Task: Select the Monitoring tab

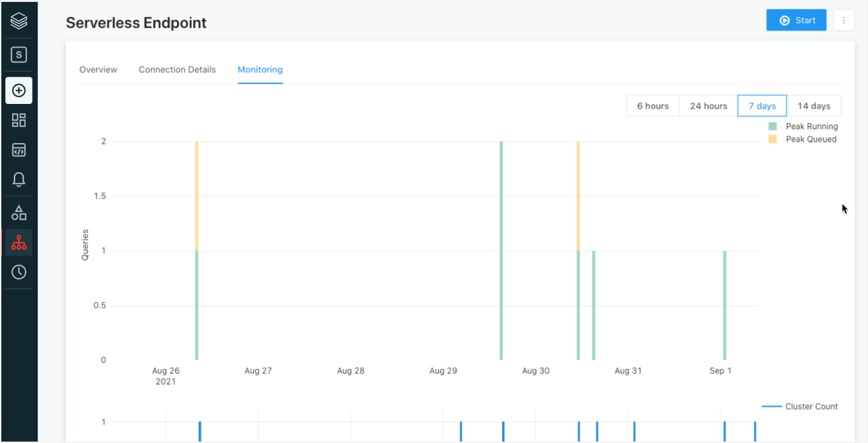Action: 260,70
